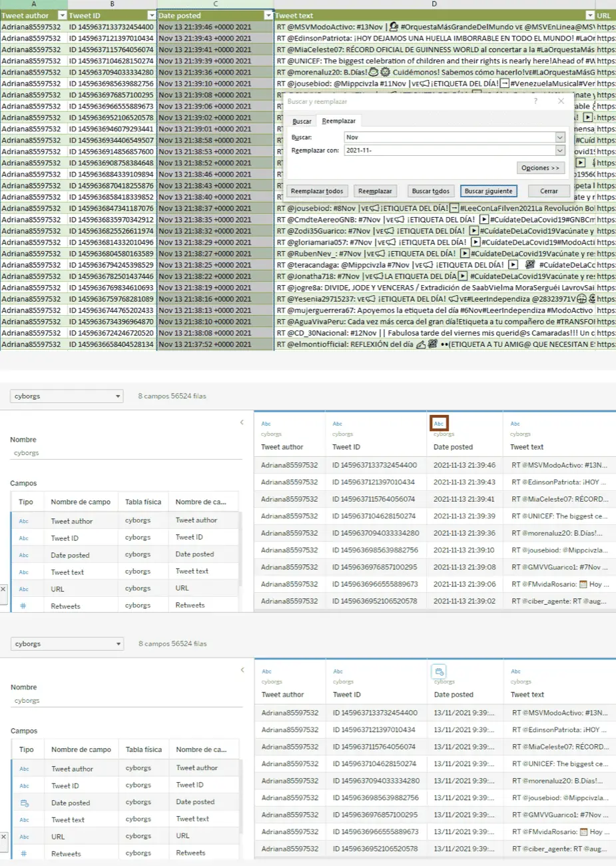Expand the Buscar field history dropdown arrow

560,137
